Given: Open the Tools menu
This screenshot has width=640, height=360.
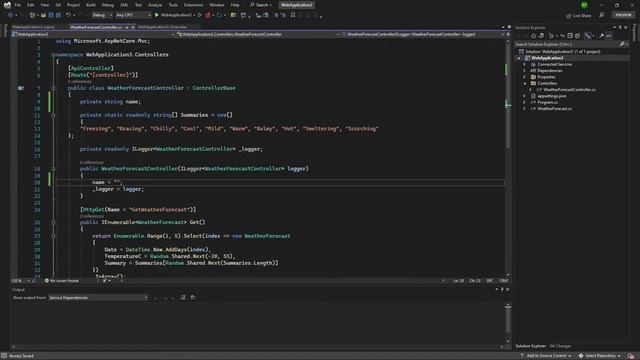Looking at the screenshot, I should [x=173, y=5].
